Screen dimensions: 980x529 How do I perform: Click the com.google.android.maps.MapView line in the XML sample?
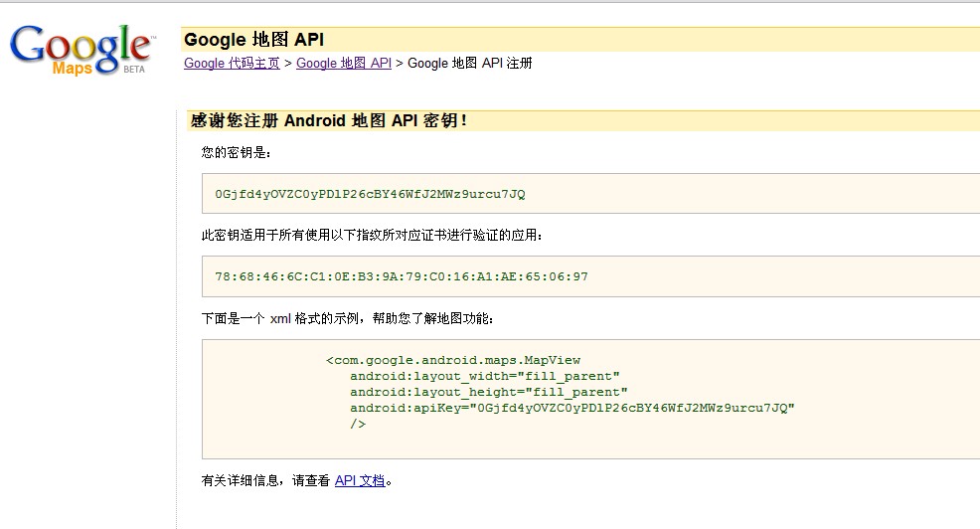coord(453,360)
